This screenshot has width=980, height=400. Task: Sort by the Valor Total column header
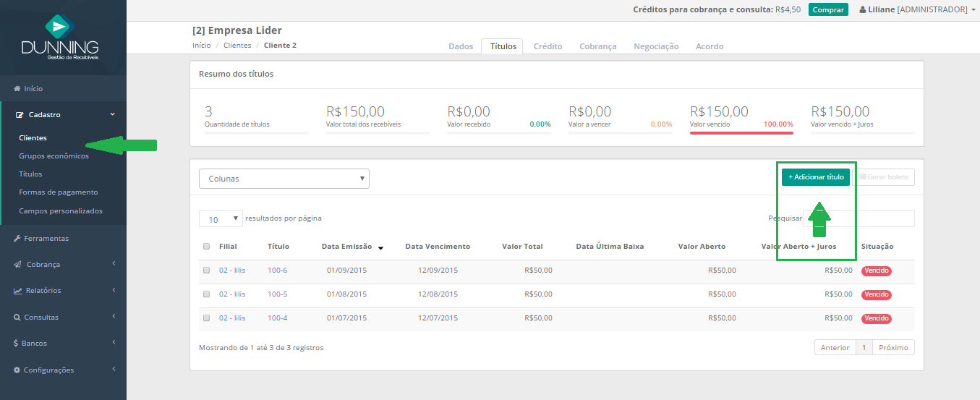522,247
